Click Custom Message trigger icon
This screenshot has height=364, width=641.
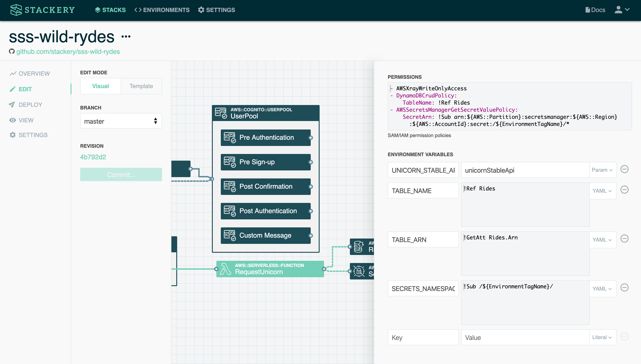pos(230,235)
